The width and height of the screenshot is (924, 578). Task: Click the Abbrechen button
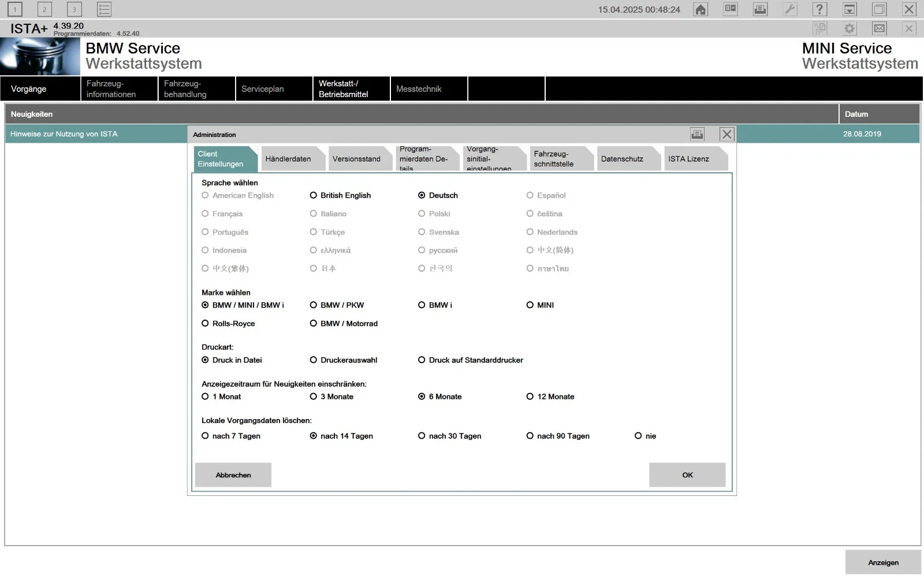click(233, 475)
